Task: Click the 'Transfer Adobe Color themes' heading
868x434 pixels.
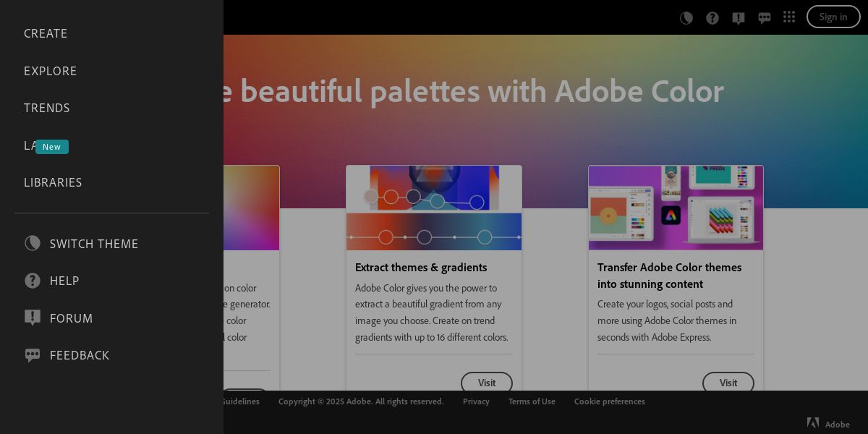Action: click(x=669, y=276)
